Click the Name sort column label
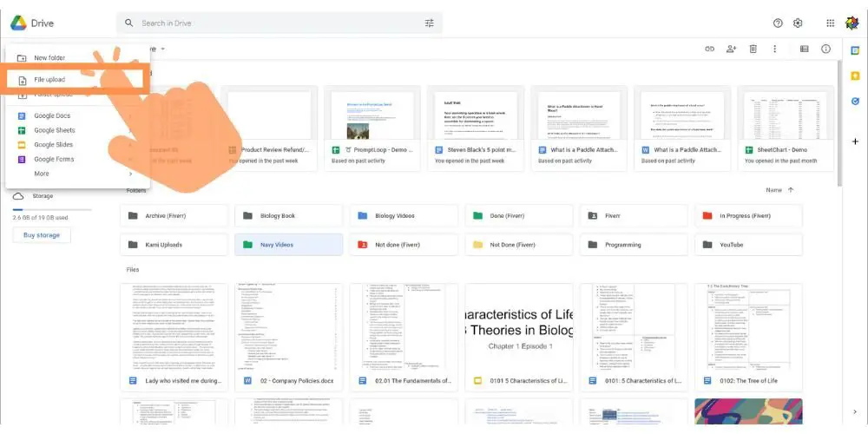 [x=773, y=190]
